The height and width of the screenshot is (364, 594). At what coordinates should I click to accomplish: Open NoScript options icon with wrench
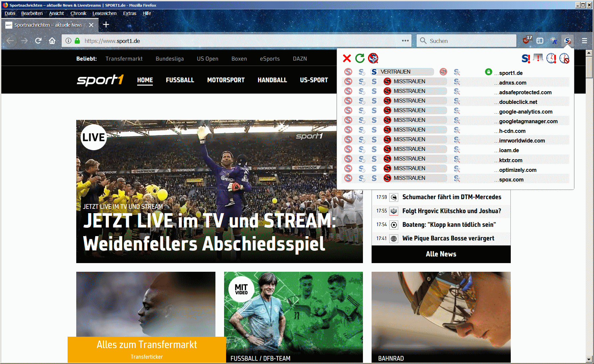tap(373, 58)
